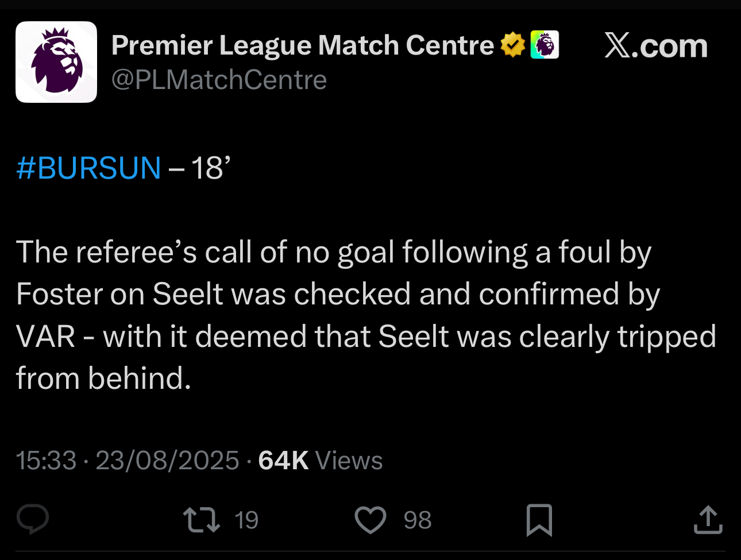Click the gold verified badge

[512, 45]
